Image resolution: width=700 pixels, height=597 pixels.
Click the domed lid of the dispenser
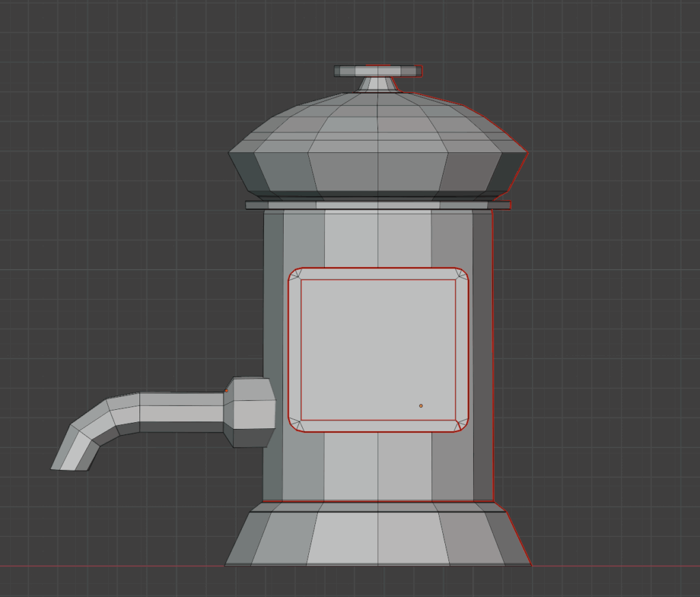coord(378,147)
